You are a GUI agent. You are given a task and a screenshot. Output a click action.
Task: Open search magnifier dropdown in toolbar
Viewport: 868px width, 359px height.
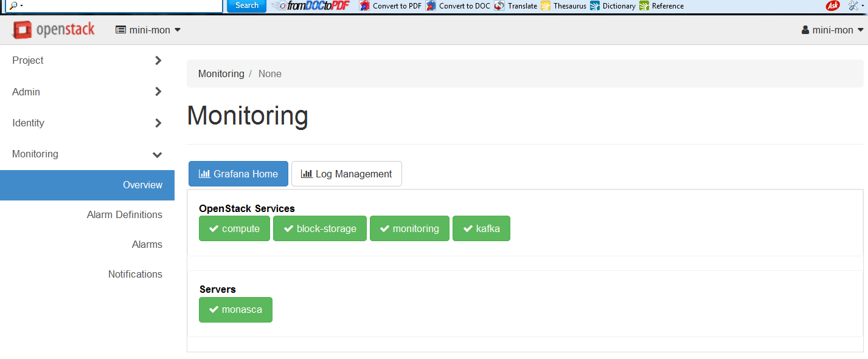(16, 5)
